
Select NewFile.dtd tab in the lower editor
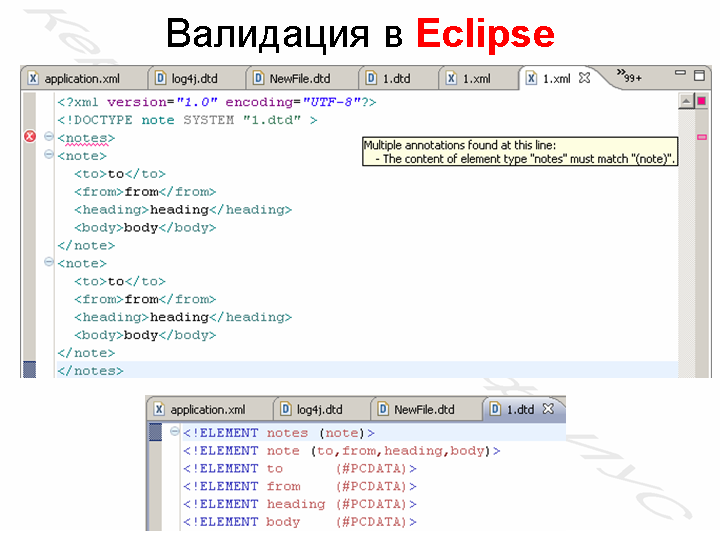[x=424, y=409]
